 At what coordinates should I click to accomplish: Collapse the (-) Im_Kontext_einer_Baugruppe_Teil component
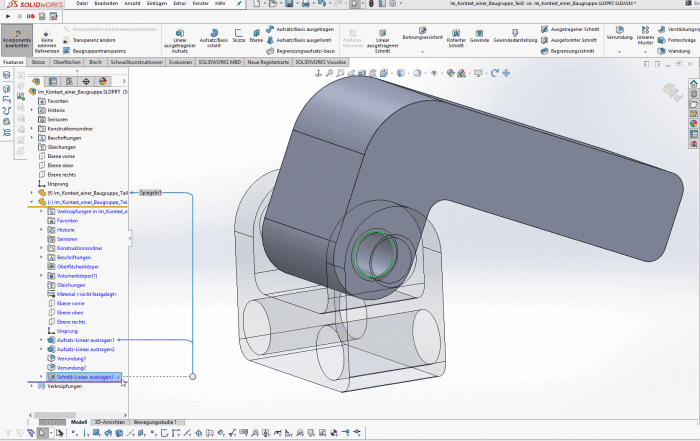(x=32, y=202)
